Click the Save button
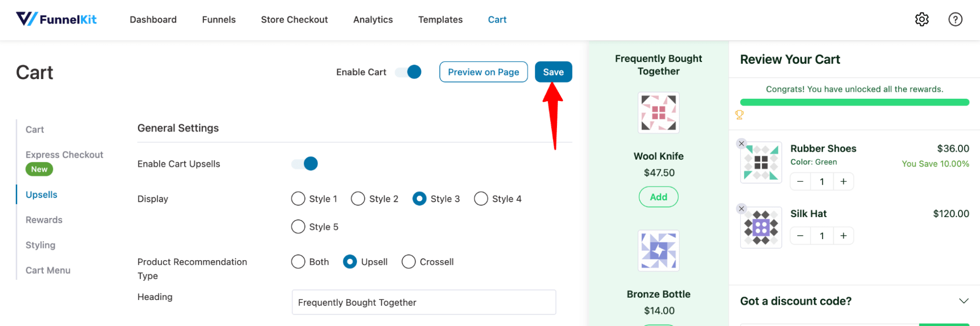The height and width of the screenshot is (326, 980). coord(553,72)
